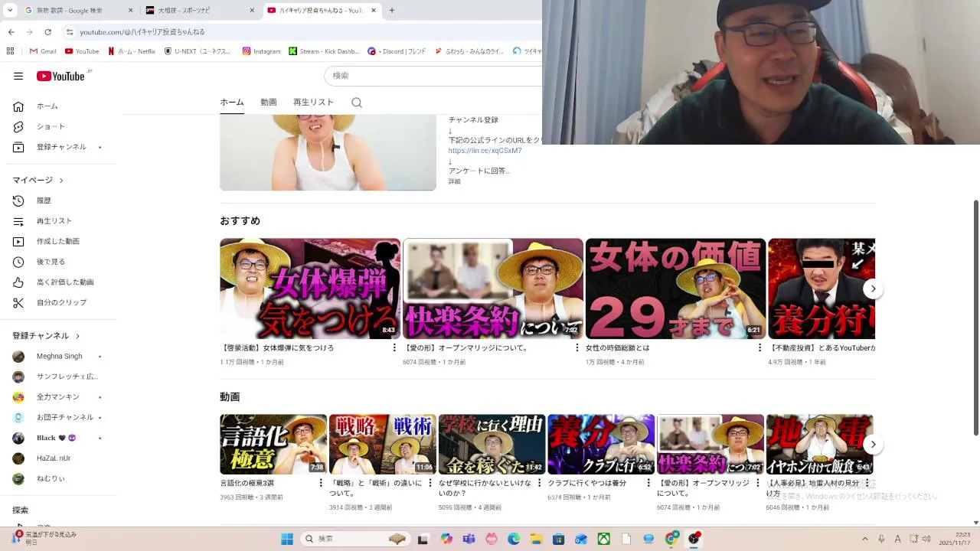Click the Windows Start button
This screenshot has width=980, height=551.
(287, 539)
